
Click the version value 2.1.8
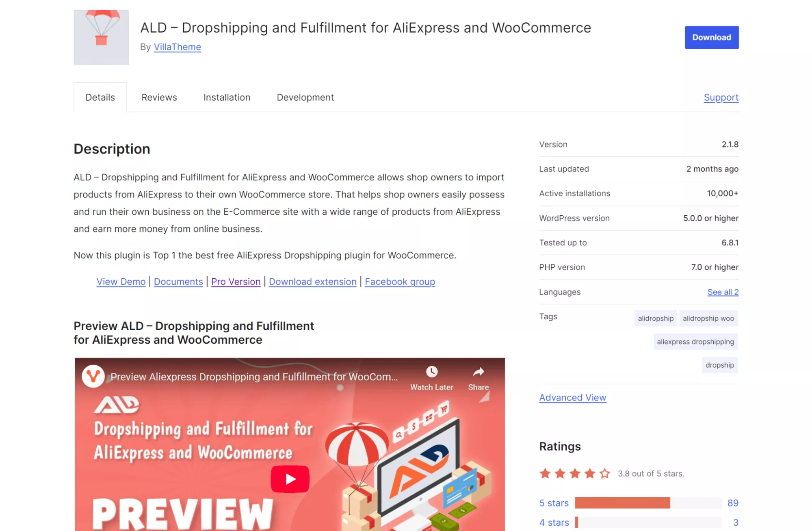click(x=730, y=144)
